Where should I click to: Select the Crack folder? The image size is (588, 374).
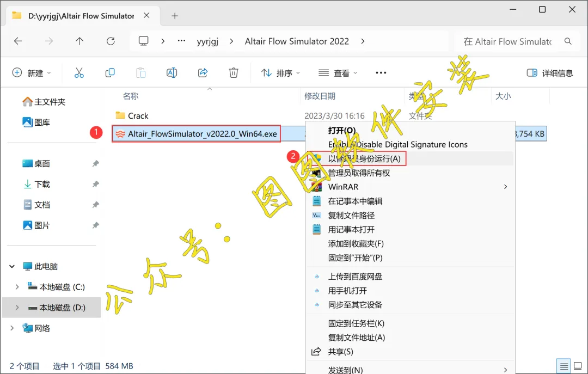point(138,115)
